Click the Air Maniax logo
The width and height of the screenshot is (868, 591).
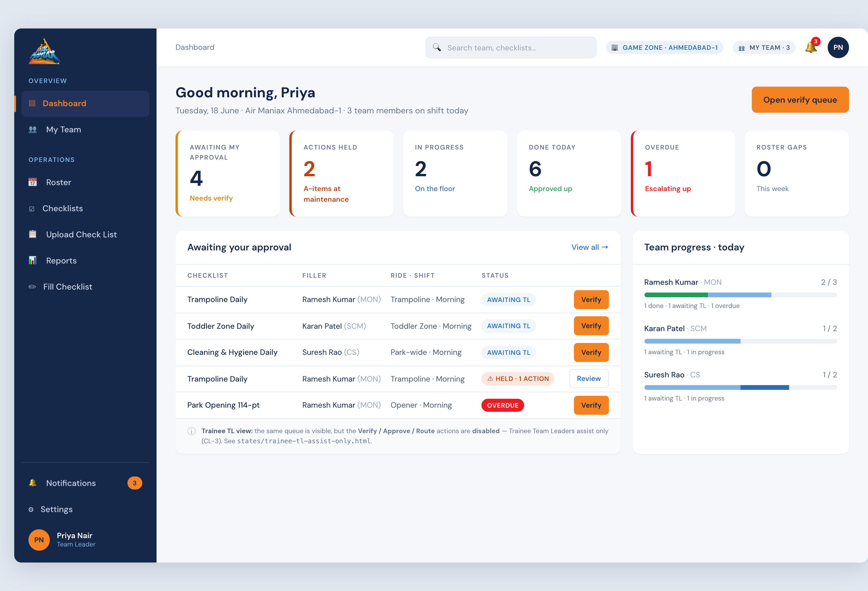point(44,51)
